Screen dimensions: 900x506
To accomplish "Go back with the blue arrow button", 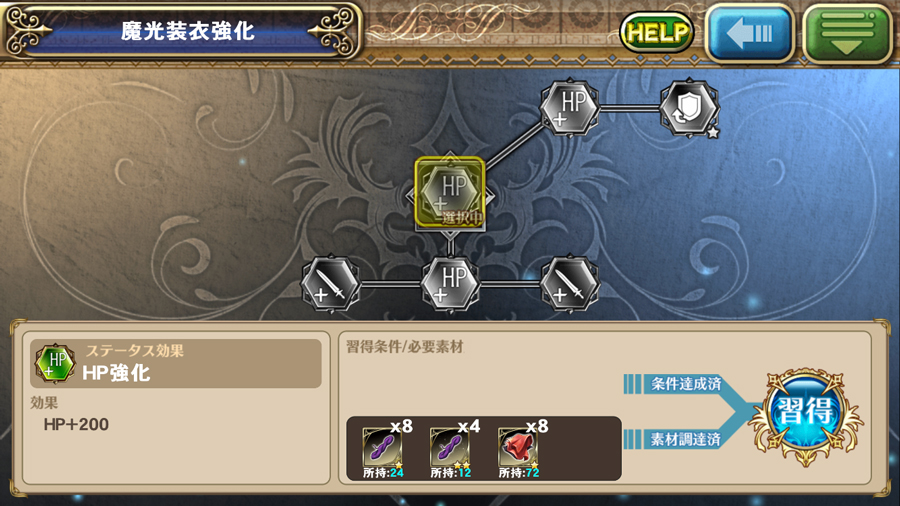I will click(x=750, y=33).
